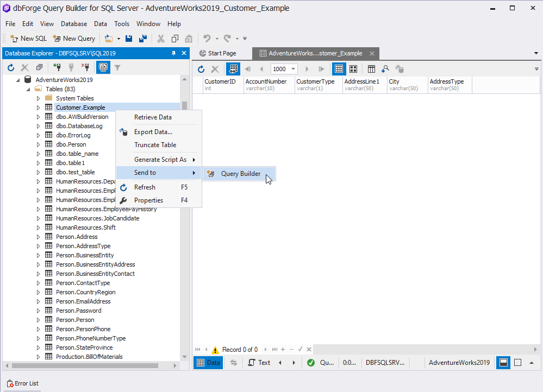Click the Filter funnel icon in Database Explorer
Screen dimensions: 543x392
[117, 67]
